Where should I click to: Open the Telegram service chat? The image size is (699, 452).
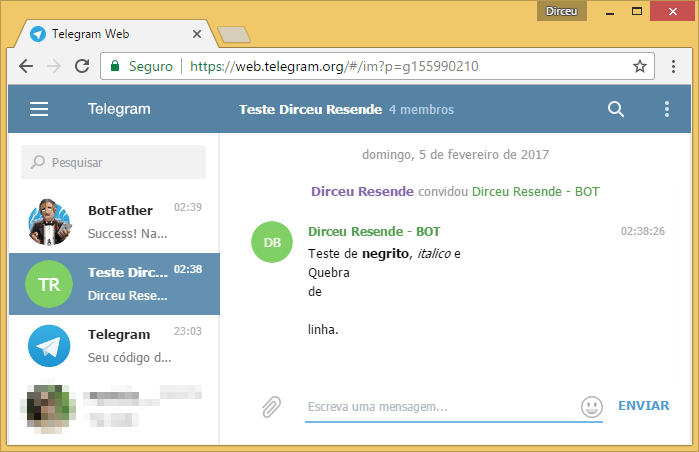click(114, 346)
